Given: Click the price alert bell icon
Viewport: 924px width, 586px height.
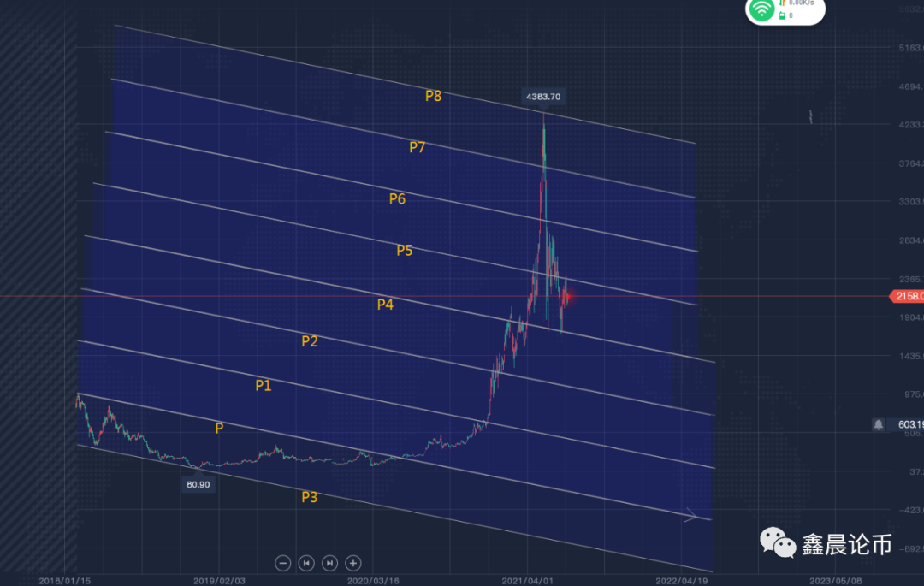Looking at the screenshot, I should [878, 424].
